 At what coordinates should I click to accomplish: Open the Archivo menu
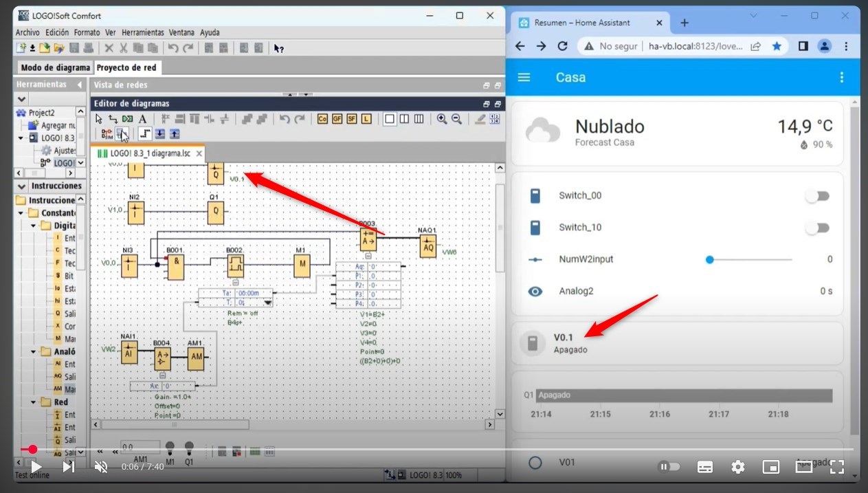click(27, 32)
